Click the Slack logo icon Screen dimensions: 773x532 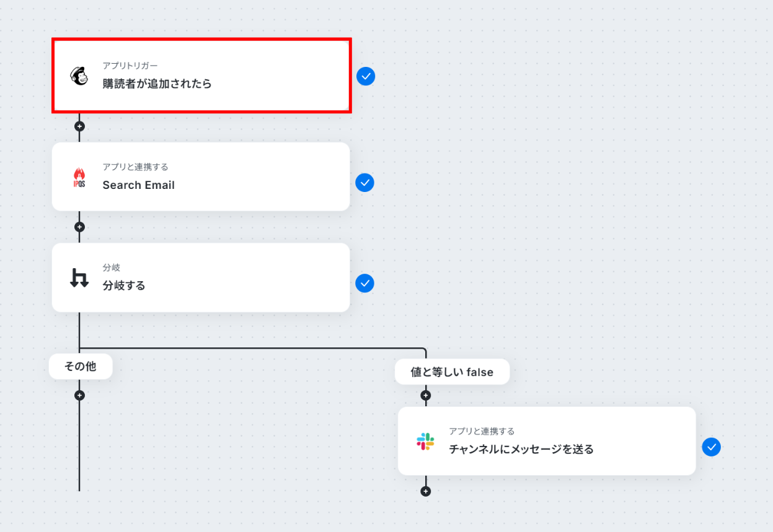click(x=425, y=442)
